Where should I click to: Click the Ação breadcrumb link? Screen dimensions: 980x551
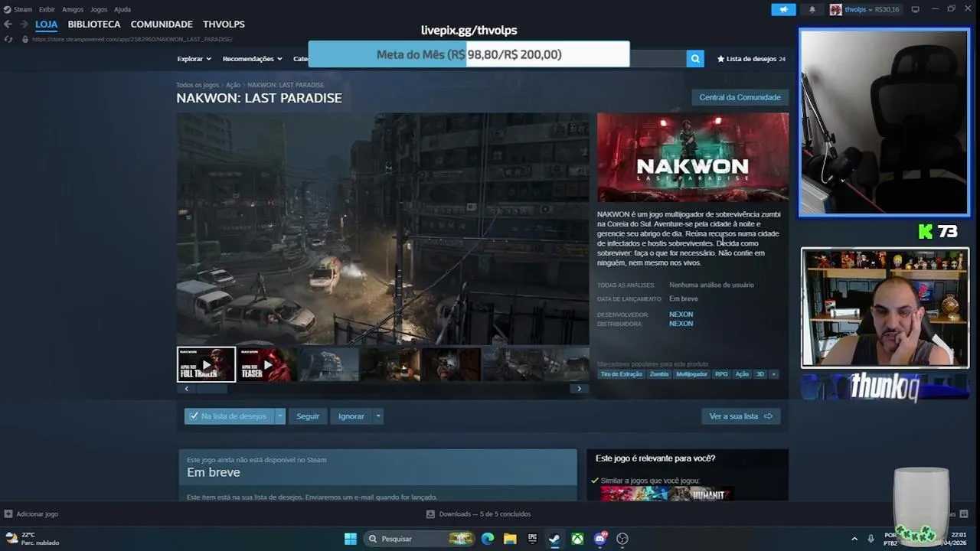[233, 85]
